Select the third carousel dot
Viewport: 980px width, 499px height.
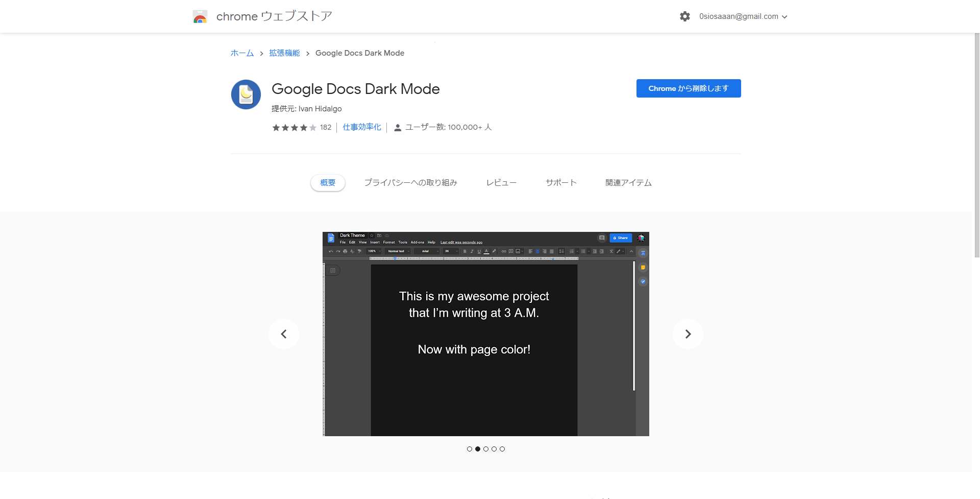486,449
